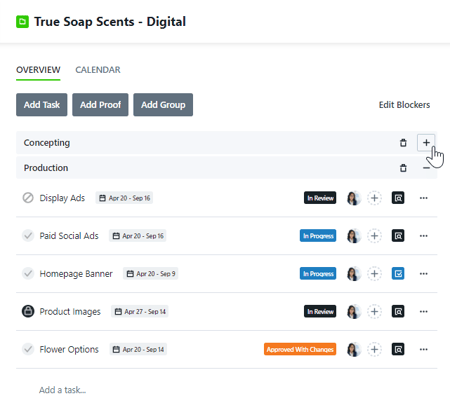Open more options for Flower Options
The width and height of the screenshot is (450, 410).
[423, 349]
